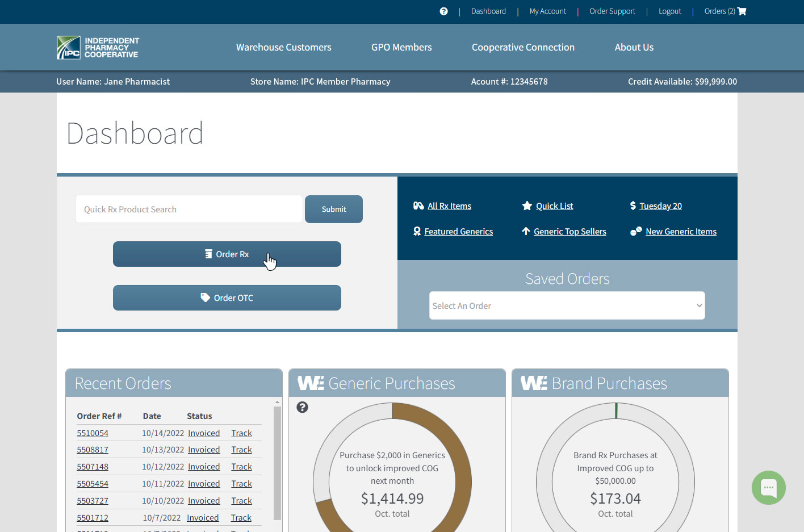
Task: Click the Acount #: 12345678 text
Action: click(509, 81)
